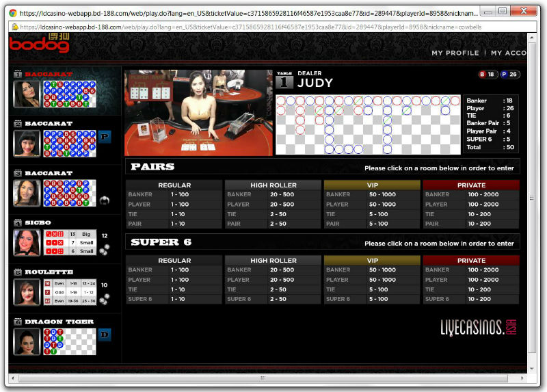Click the dice icon beside Sicbo
Screen dimensions: 547x392
105,250
